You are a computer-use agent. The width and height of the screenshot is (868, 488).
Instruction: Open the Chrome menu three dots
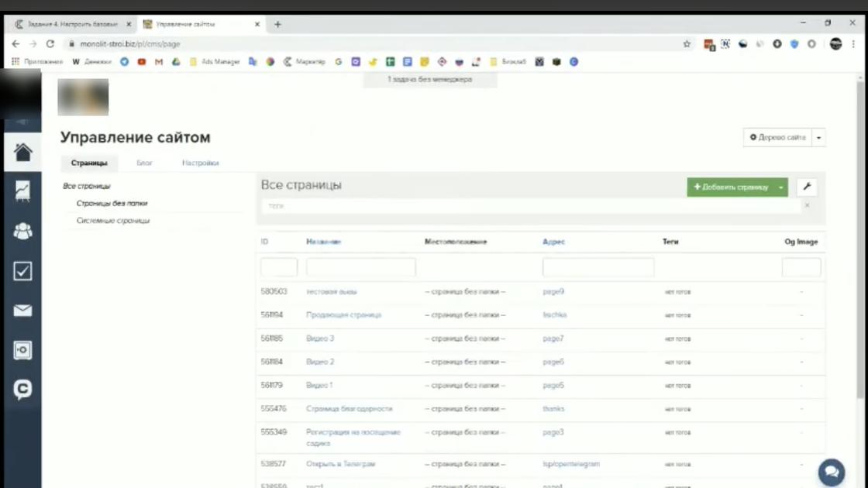[853, 43]
